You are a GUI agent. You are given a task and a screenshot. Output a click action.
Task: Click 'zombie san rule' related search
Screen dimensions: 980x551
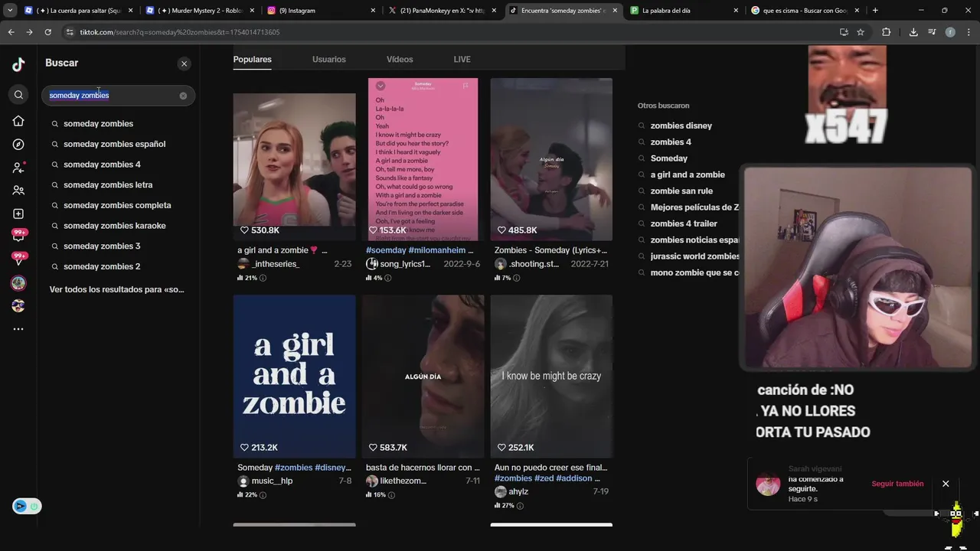(681, 191)
